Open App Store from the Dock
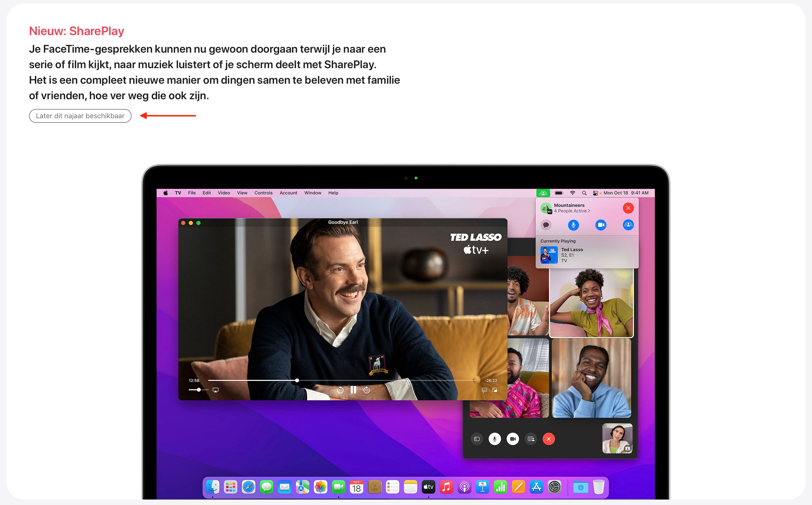 [536, 487]
